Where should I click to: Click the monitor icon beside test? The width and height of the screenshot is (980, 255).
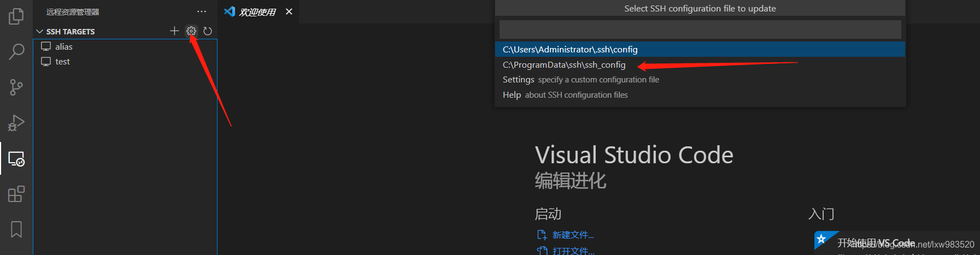46,61
